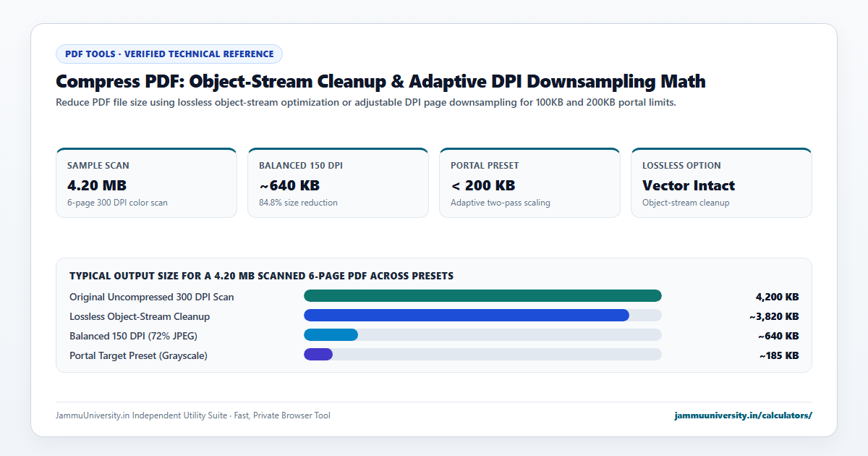The width and height of the screenshot is (868, 456).
Task: Click the < 200 KB value
Action: click(482, 185)
